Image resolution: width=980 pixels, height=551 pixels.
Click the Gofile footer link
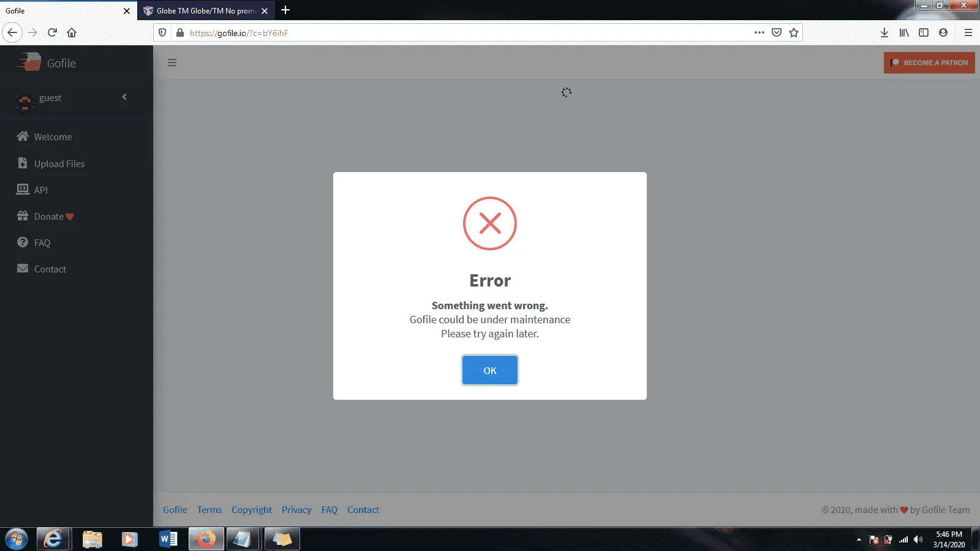[175, 510]
